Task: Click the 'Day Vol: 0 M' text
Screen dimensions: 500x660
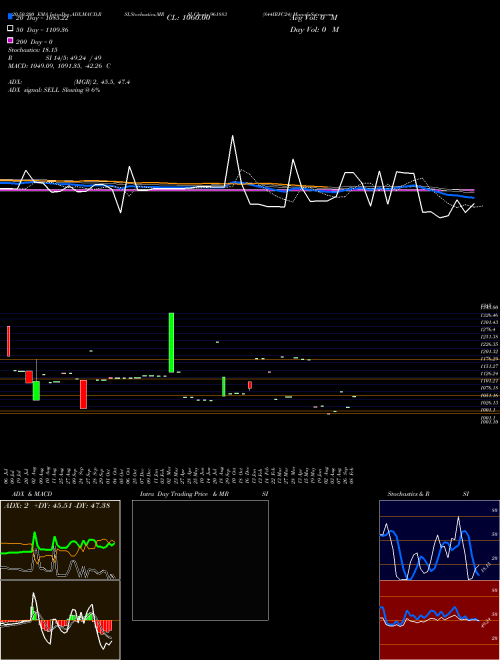Action: pos(314,29)
